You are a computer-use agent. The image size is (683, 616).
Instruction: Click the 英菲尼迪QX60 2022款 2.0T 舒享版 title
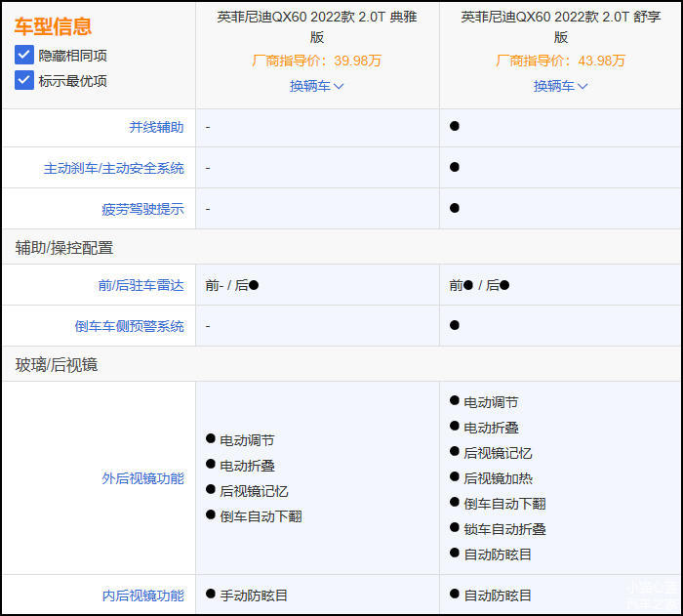(x=561, y=26)
